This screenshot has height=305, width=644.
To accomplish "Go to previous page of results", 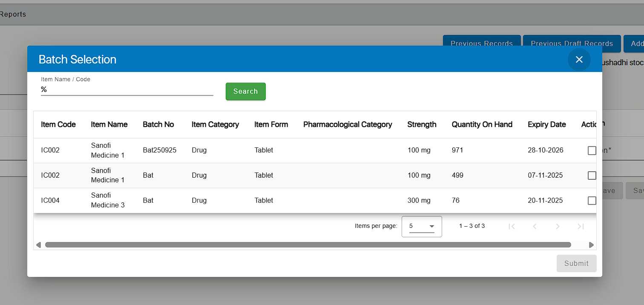I will [x=535, y=226].
